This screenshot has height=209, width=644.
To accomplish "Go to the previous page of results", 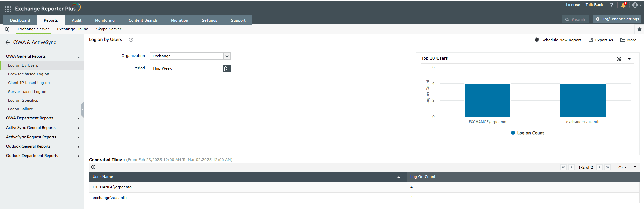I will pos(572,167).
